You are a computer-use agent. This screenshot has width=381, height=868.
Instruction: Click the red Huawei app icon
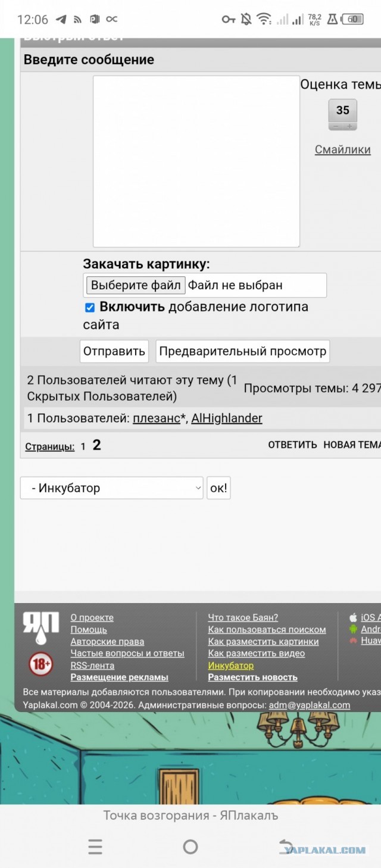point(353,641)
